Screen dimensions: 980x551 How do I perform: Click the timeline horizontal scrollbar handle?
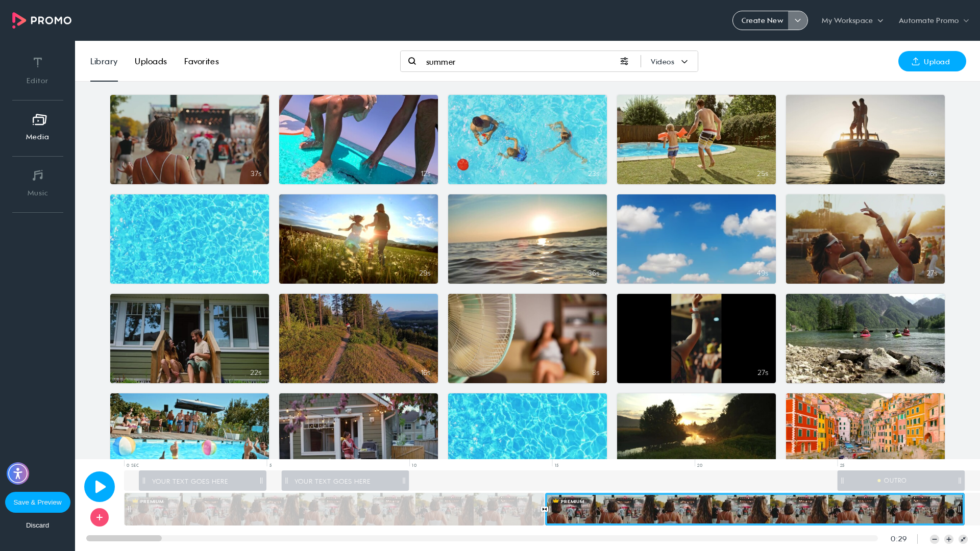[124, 538]
